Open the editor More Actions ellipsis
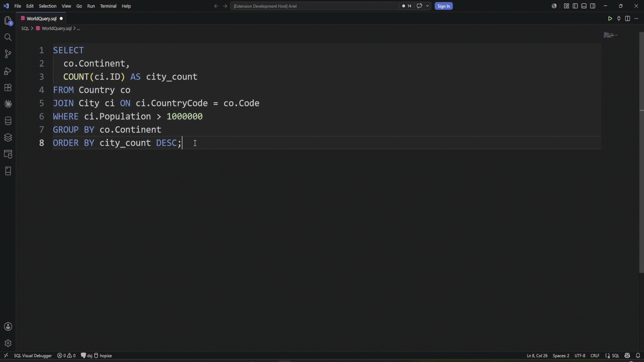The width and height of the screenshot is (644, 362). pos(636,19)
